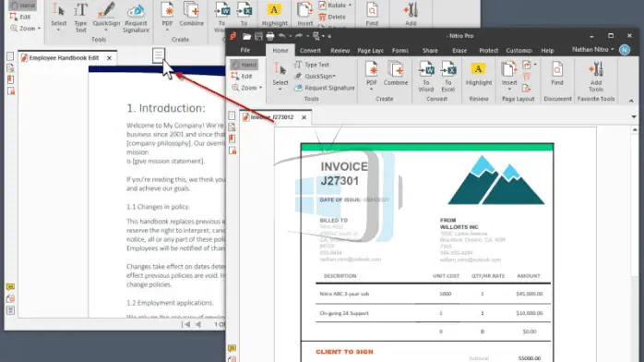The width and height of the screenshot is (644, 362).
Task: Open the Forms ribbon tab
Action: (400, 51)
